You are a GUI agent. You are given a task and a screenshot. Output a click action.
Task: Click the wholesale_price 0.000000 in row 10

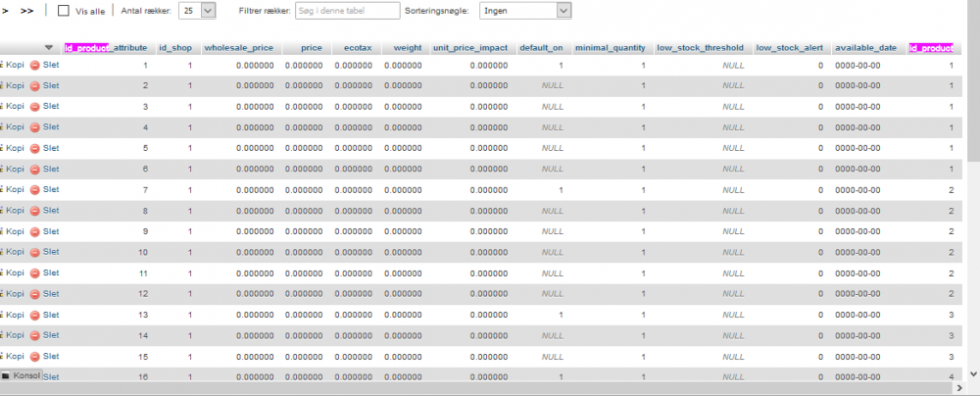coord(255,253)
